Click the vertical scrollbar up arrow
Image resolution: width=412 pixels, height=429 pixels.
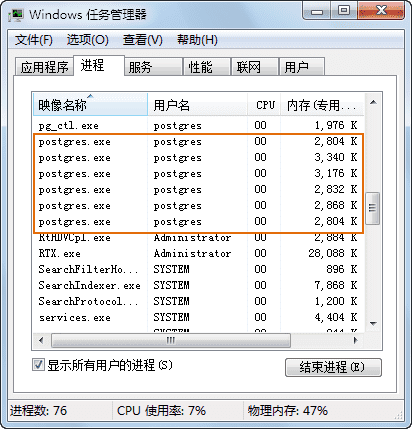click(x=373, y=102)
